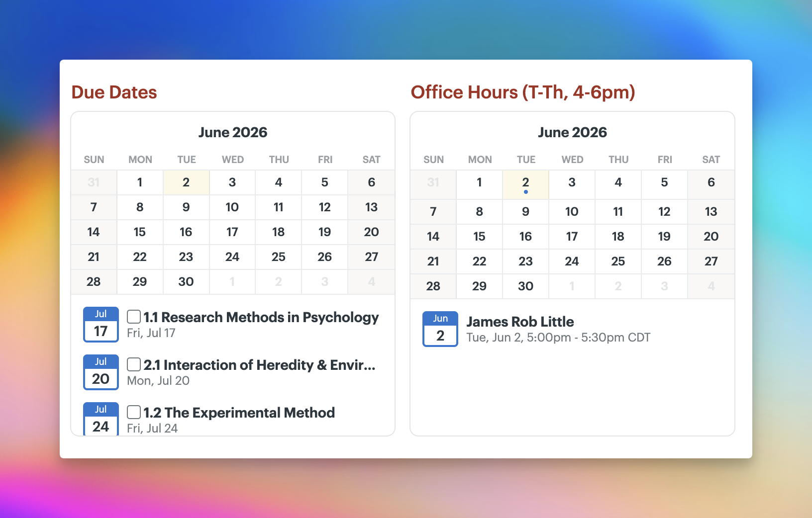Screen dimensions: 812x518
Task: Click 'Mon, Jul 20' due date text
Action: 158,381
